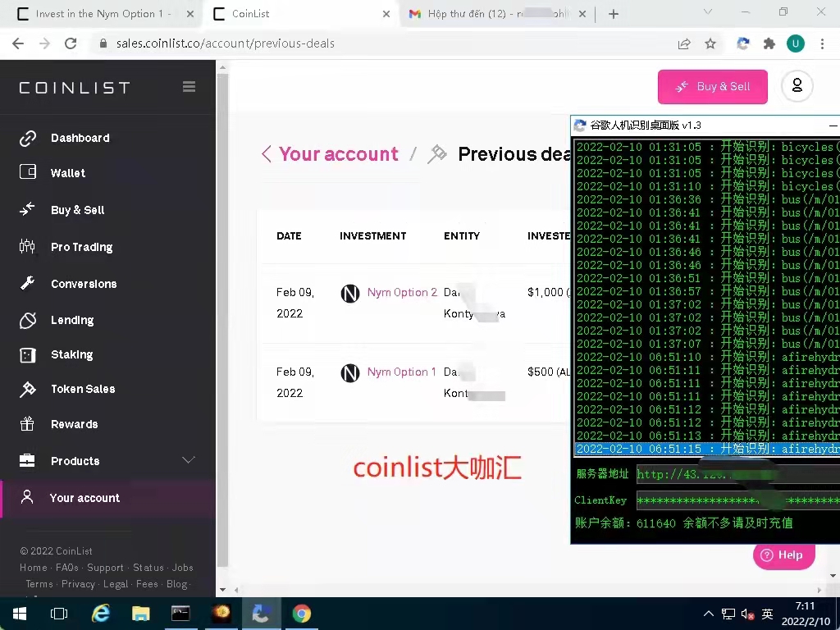
Task: Open the Nym Option 2 investment link
Action: pos(402,293)
